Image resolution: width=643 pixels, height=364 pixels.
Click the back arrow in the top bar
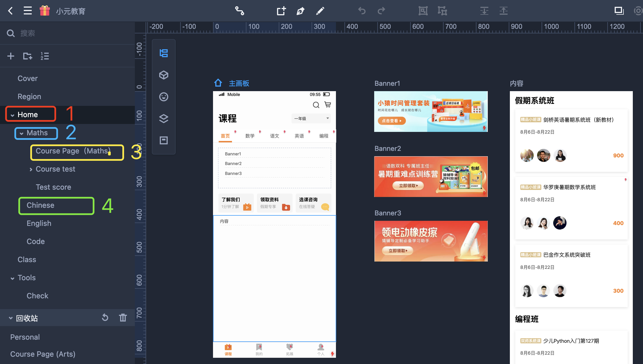pyautogui.click(x=10, y=11)
